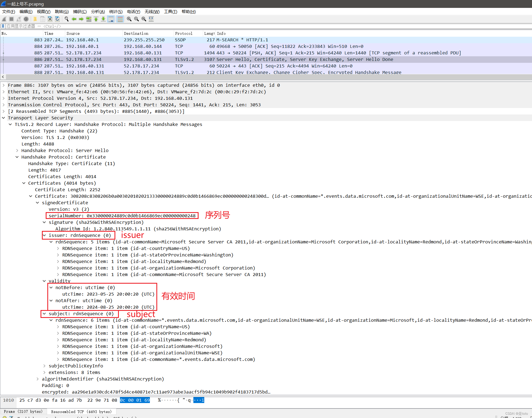Click the display filter bookmark icon

pos(3,26)
